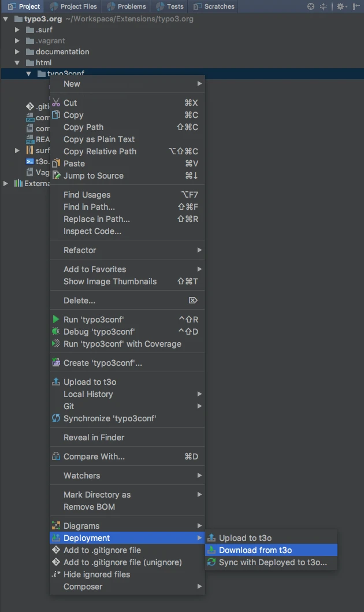Choose Sync with Deployed to t3o…

click(271, 562)
